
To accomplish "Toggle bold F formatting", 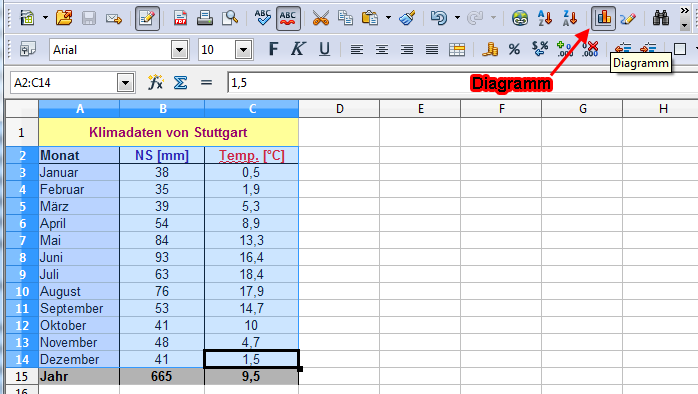I will [x=273, y=49].
